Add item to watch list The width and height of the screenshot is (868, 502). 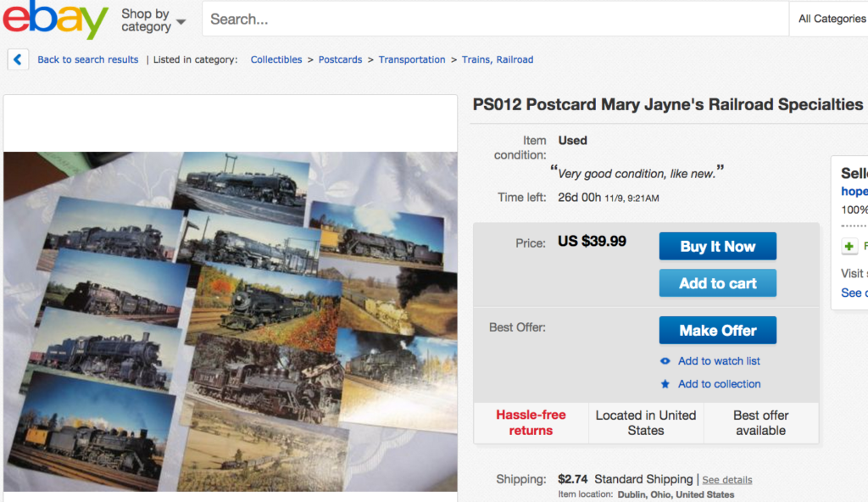(719, 361)
